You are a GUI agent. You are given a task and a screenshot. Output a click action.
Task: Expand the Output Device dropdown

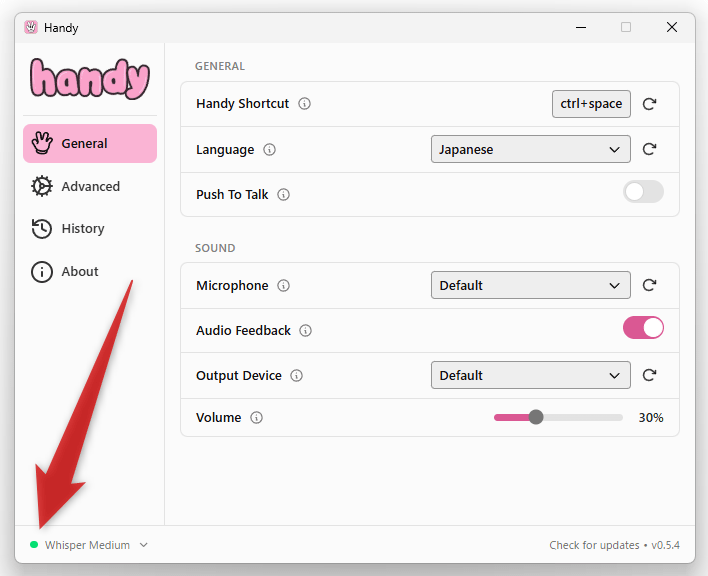pos(530,375)
